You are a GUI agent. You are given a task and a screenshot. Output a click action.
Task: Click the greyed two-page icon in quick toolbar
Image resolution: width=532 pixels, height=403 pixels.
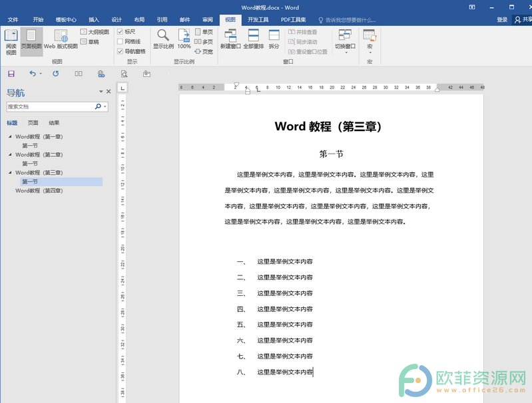[79, 74]
